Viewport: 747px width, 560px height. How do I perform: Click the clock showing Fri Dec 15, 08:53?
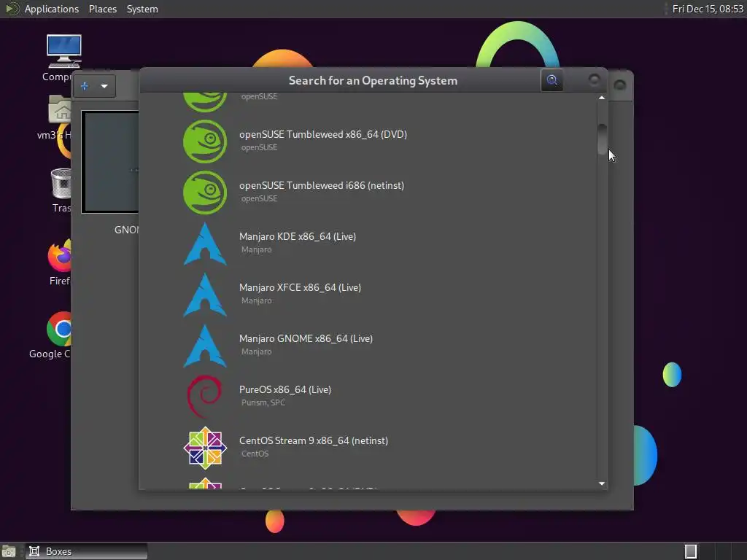708,9
